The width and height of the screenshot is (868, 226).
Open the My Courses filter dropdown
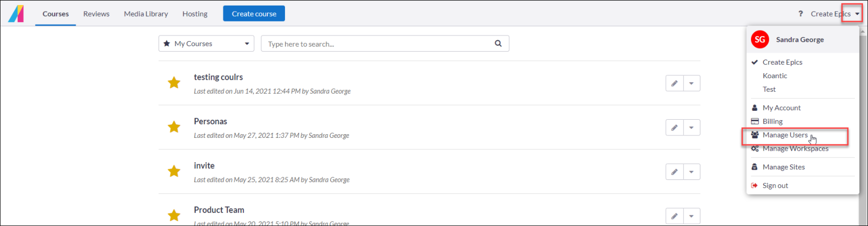(x=206, y=44)
